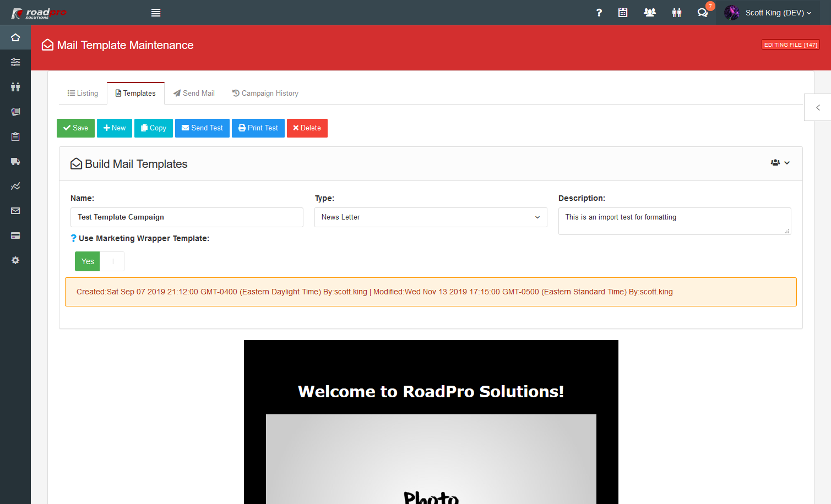Open the calendar icon in top bar
The width and height of the screenshot is (831, 504).
[x=623, y=13]
